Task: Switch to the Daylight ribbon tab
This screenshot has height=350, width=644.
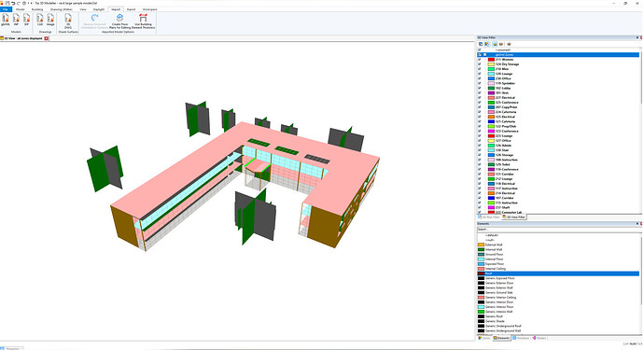Action: click(99, 9)
